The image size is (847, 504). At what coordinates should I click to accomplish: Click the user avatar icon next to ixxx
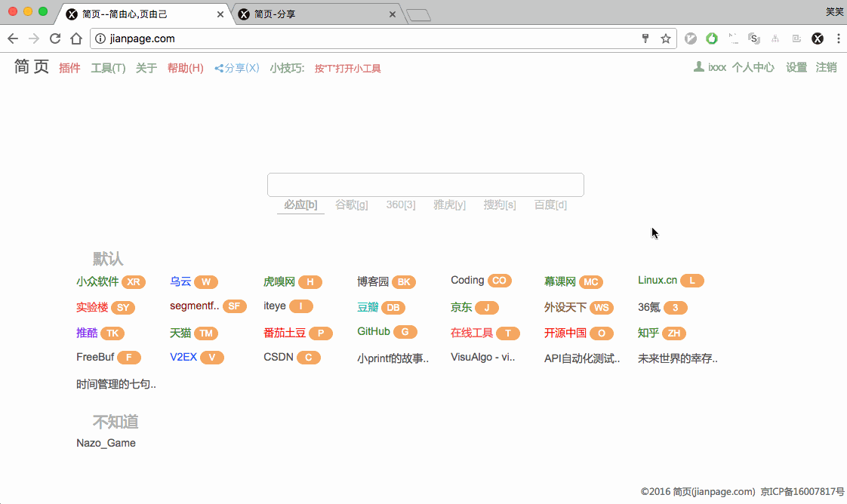pos(699,67)
